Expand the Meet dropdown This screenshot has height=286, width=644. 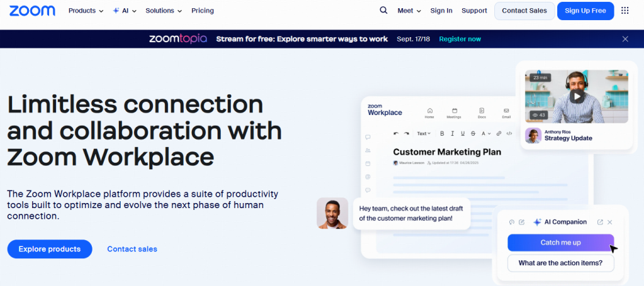click(x=409, y=11)
